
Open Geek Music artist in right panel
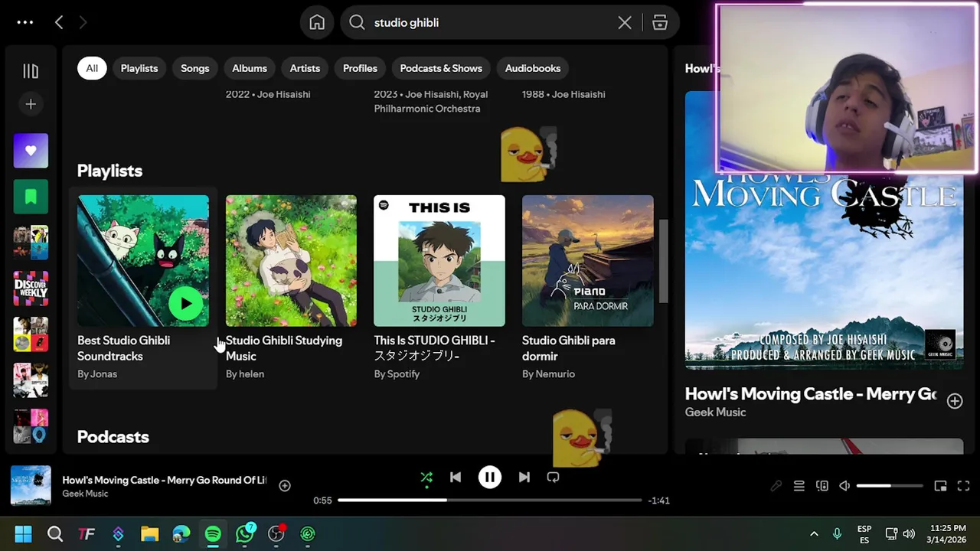click(715, 412)
